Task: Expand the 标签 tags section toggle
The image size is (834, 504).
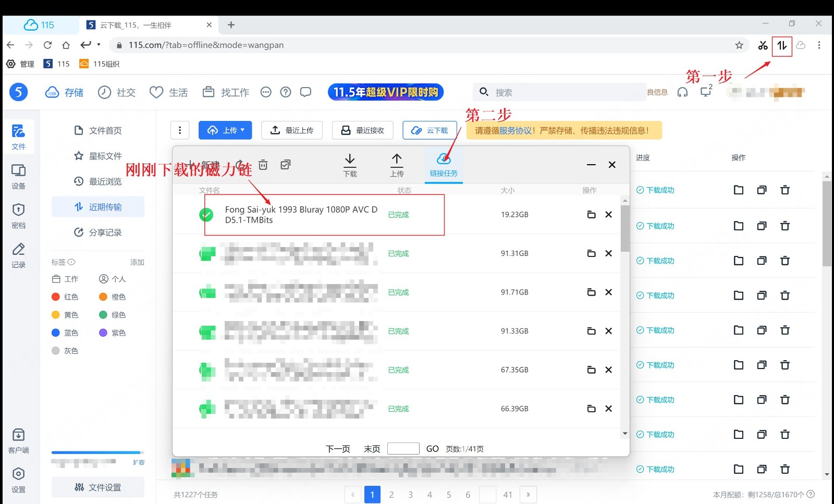Action: click(72, 262)
